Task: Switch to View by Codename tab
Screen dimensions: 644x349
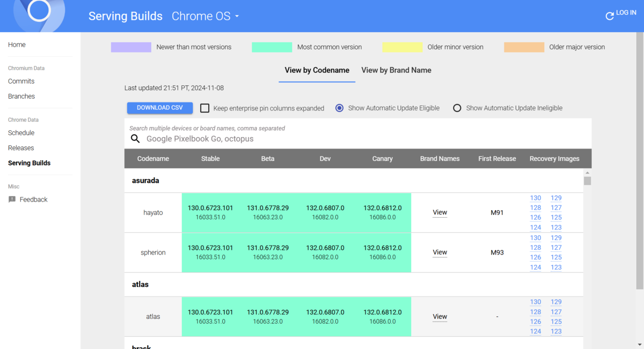Action: 317,70
